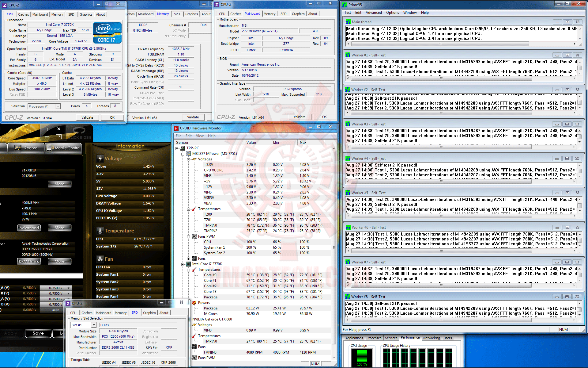Click the info 'i' icon in MSI Control Center

click(47, 128)
